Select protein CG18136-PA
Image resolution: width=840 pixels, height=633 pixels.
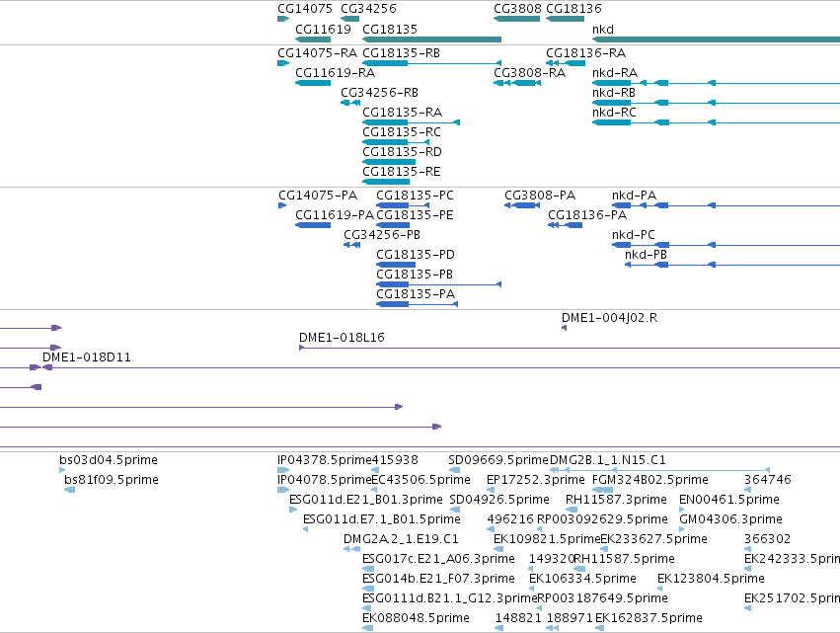(566, 225)
